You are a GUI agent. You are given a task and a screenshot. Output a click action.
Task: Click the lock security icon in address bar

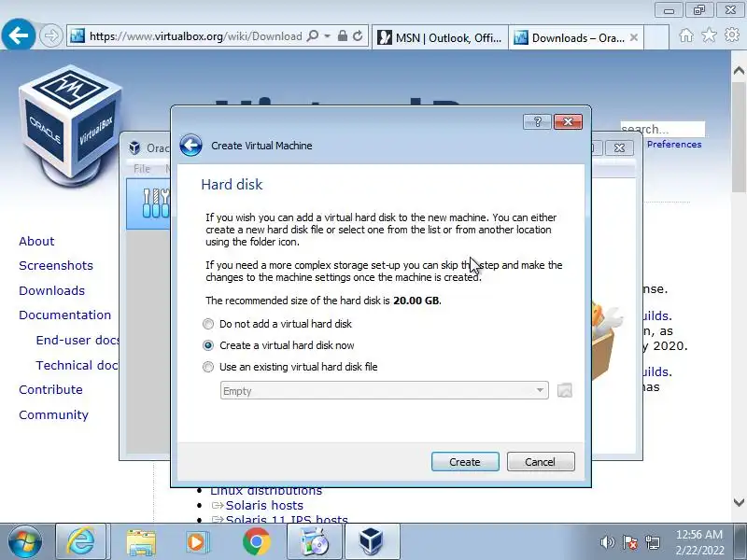tap(342, 36)
